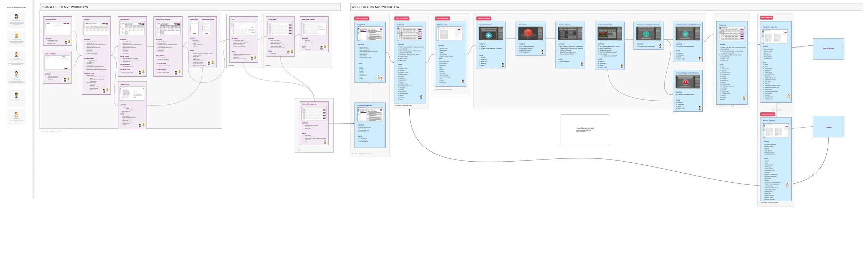
Task: Select the Issue Management box
Action: coord(585,130)
